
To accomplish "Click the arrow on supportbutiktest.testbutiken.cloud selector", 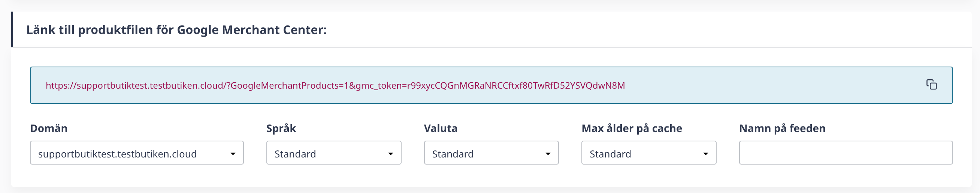I will click(x=233, y=154).
